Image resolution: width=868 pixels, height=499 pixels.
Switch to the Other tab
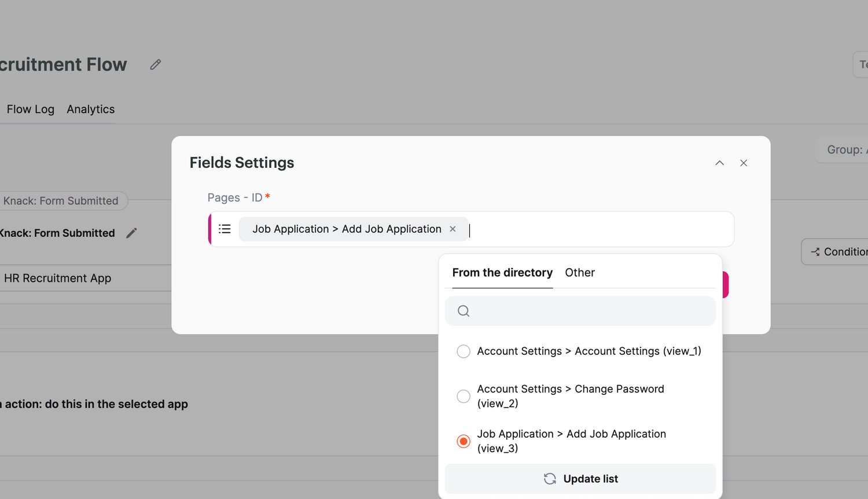(579, 273)
